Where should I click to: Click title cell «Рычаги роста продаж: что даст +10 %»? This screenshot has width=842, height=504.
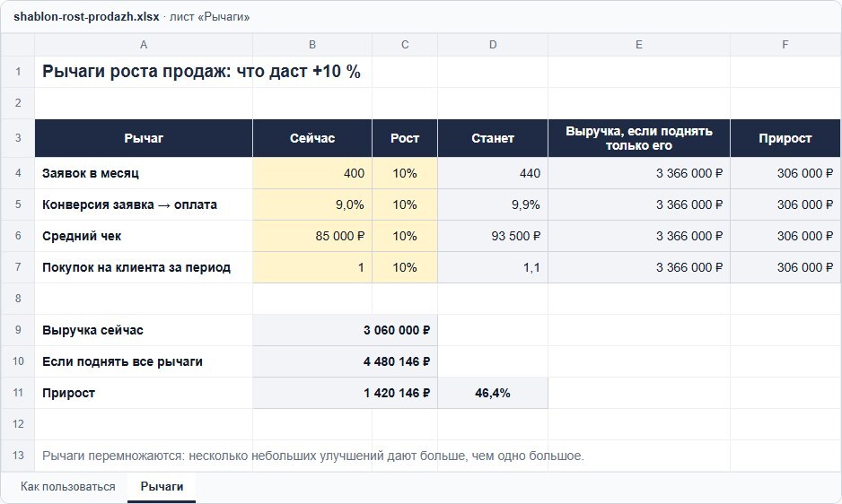coord(201,72)
